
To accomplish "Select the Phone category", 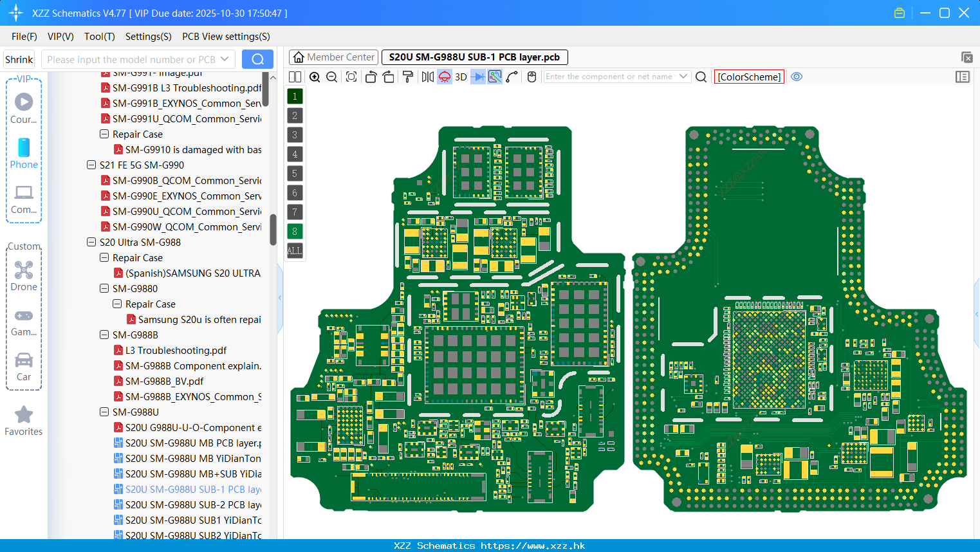I will [x=24, y=154].
